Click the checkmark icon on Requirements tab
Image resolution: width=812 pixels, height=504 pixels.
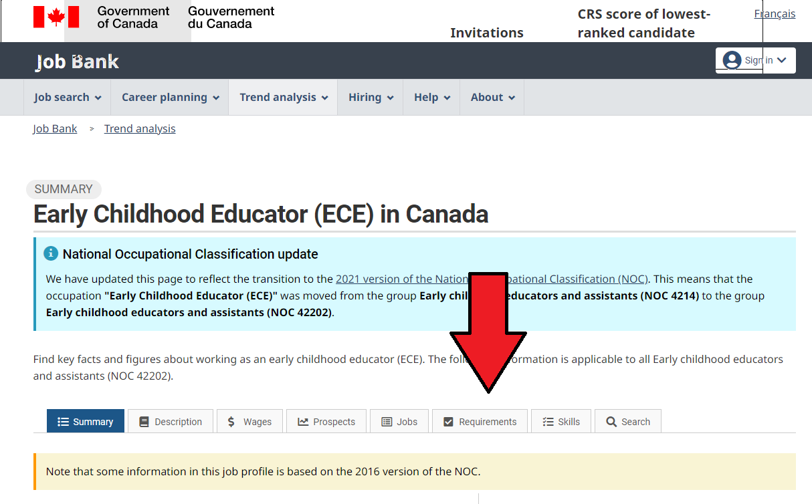pos(449,422)
